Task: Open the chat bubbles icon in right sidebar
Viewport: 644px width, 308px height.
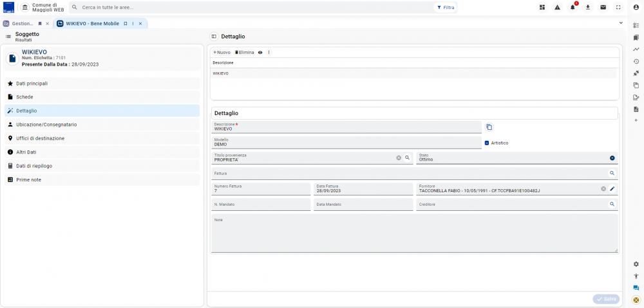Action: click(x=636, y=288)
